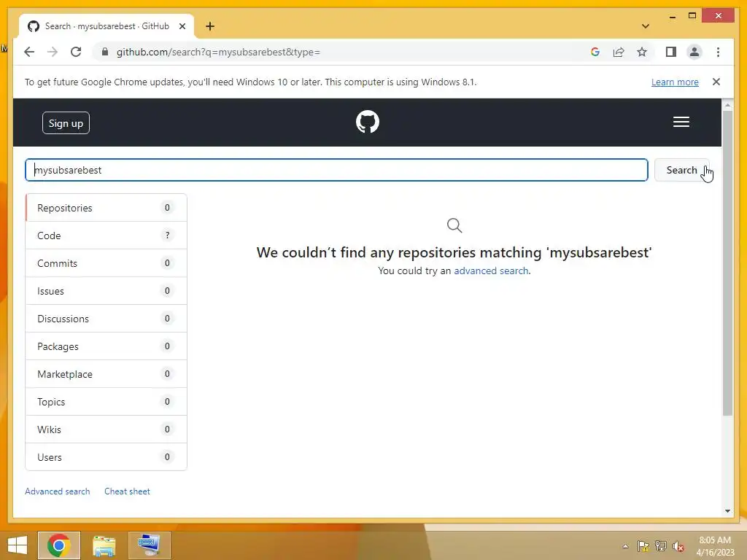Image resolution: width=747 pixels, height=560 pixels.
Task: Reload the page with refresh icon
Action: [76, 52]
